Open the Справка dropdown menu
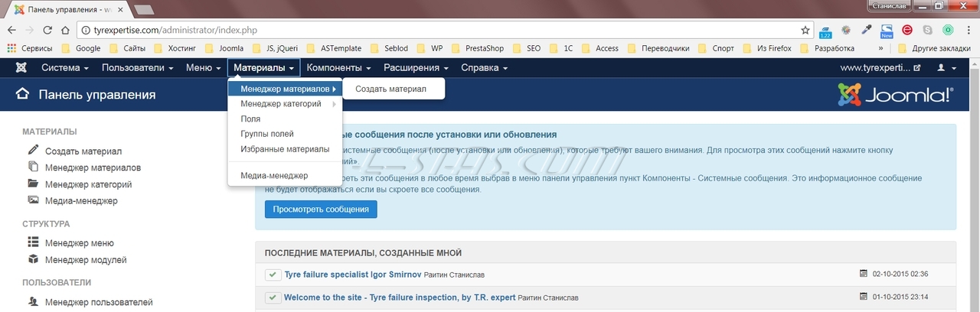 pos(484,68)
